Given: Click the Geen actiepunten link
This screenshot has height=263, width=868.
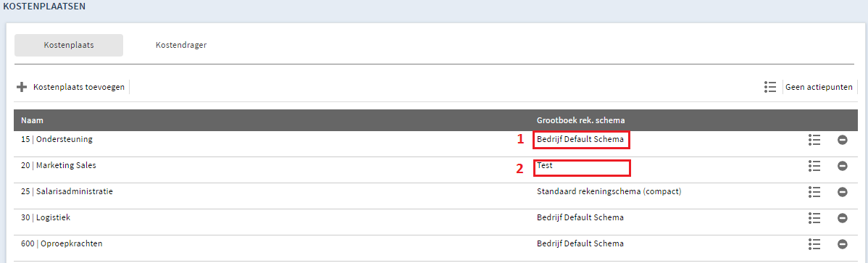Looking at the screenshot, I should coord(819,87).
